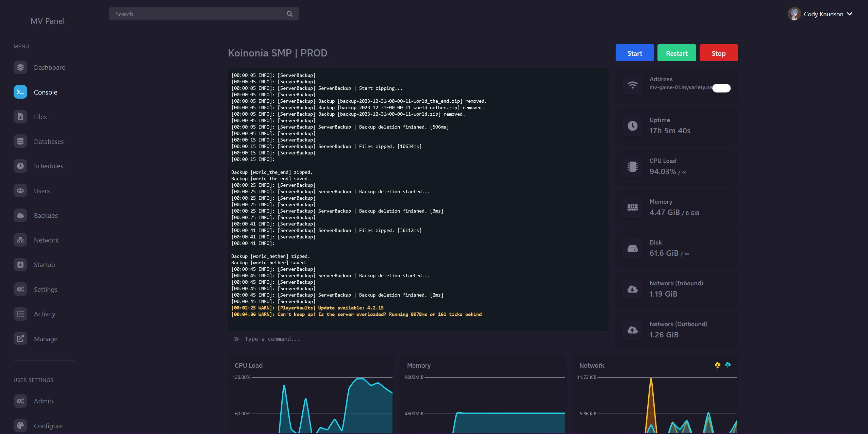Open the Files document icon
This screenshot has height=434, width=868.
[x=20, y=117]
